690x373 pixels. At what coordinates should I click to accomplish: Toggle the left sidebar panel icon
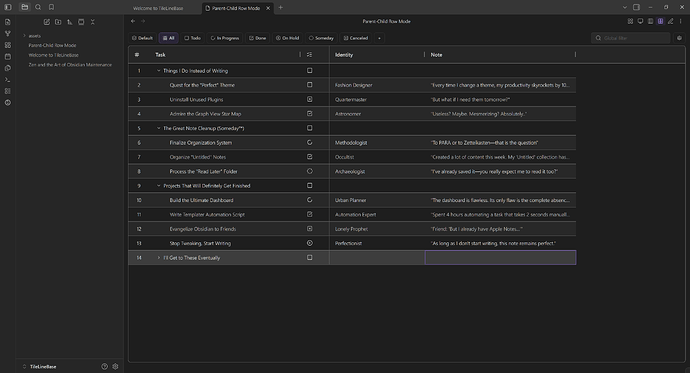(x=8, y=7)
